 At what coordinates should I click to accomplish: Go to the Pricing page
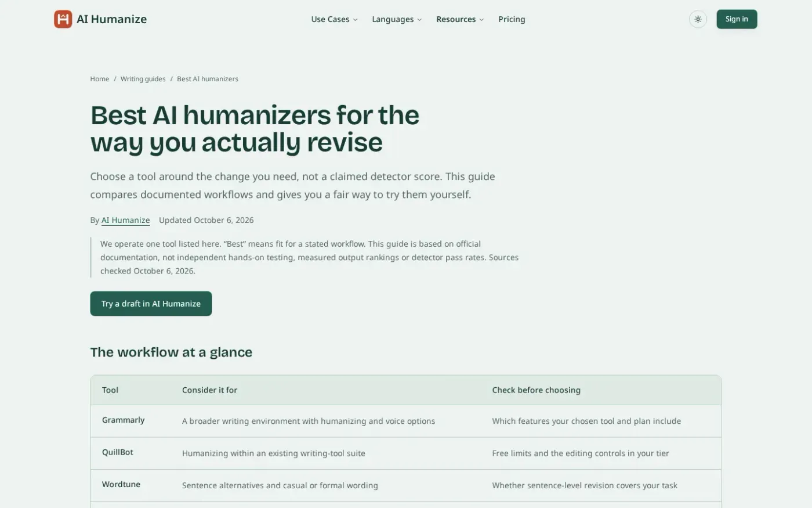point(512,19)
